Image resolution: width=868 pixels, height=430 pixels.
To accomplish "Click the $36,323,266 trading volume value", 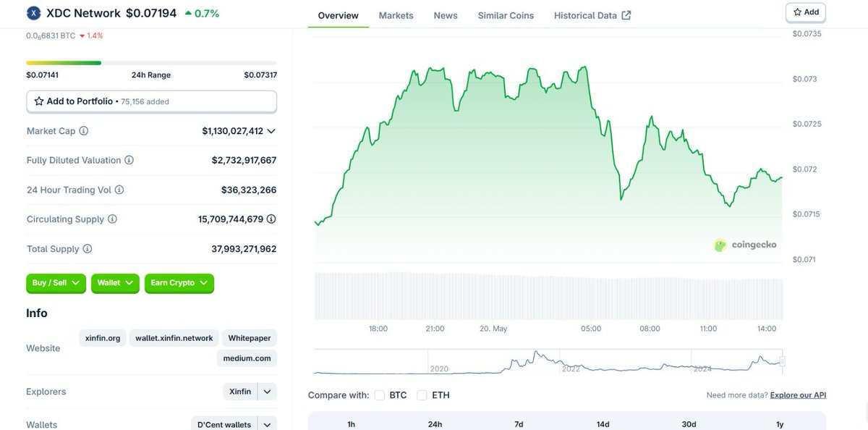I will [x=249, y=190].
